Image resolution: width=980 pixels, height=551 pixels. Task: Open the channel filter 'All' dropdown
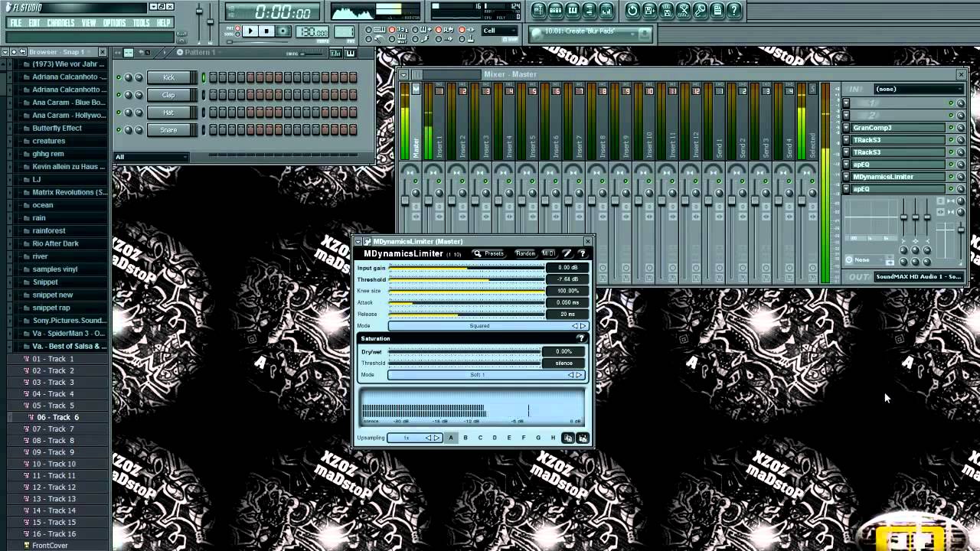coord(151,157)
